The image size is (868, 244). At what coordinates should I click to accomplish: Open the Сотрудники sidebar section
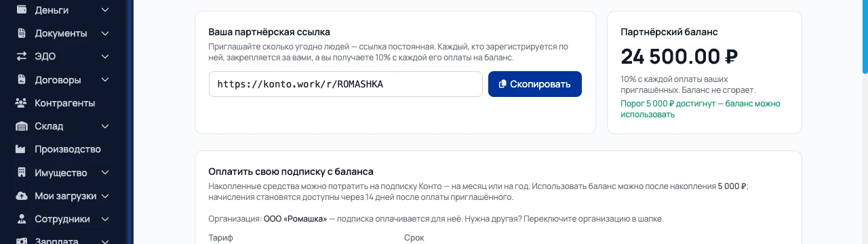point(62,219)
